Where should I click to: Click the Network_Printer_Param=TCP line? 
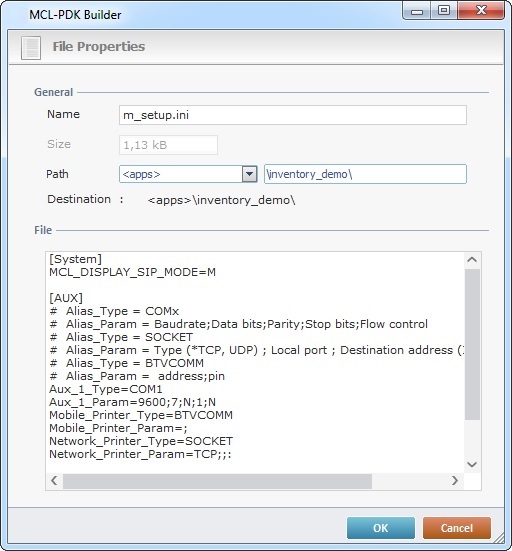[140, 454]
